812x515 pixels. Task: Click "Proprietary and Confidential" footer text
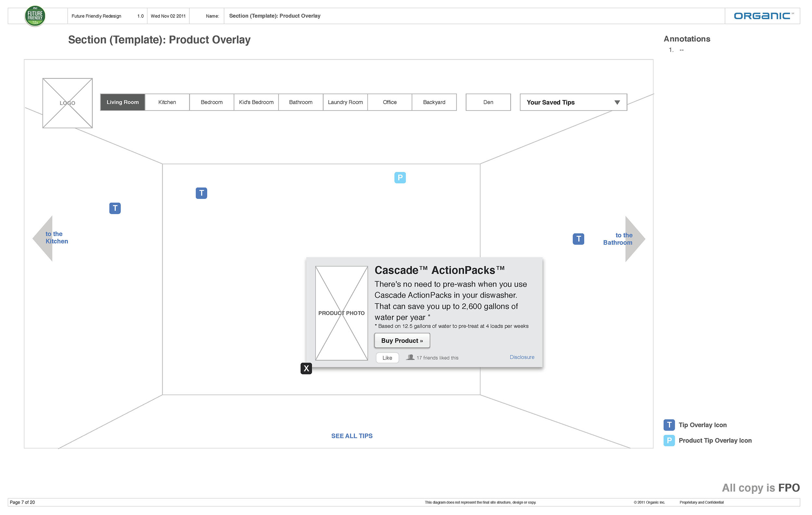[702, 503]
